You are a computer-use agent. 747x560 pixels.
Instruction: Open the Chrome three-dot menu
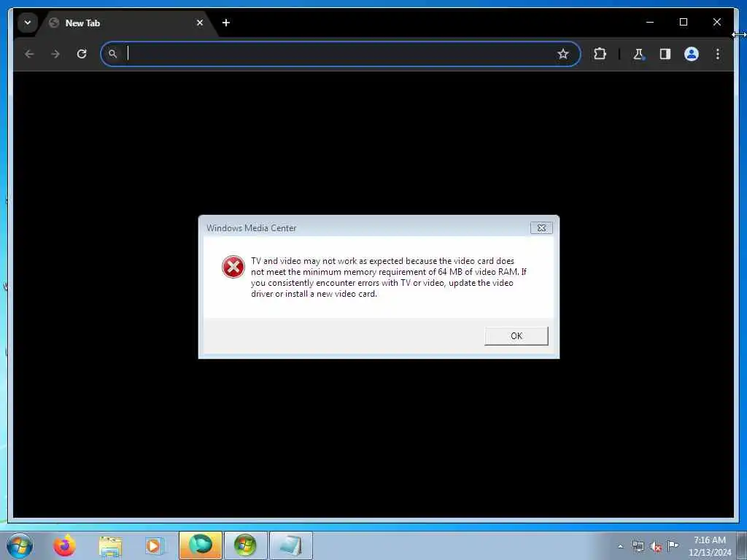click(718, 54)
